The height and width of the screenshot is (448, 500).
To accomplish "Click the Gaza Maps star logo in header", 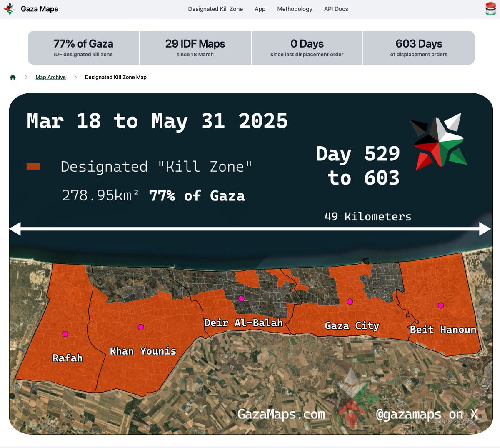I will tap(10, 9).
